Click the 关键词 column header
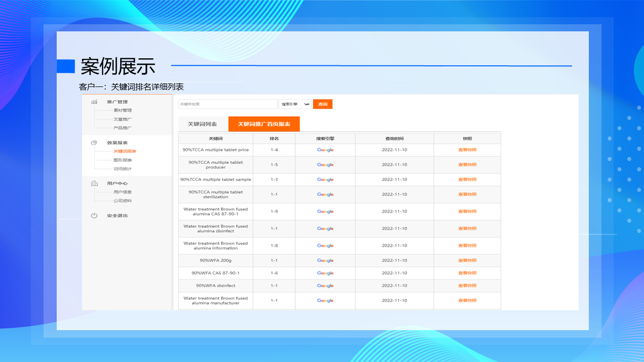This screenshot has height=362, width=644. tap(215, 138)
